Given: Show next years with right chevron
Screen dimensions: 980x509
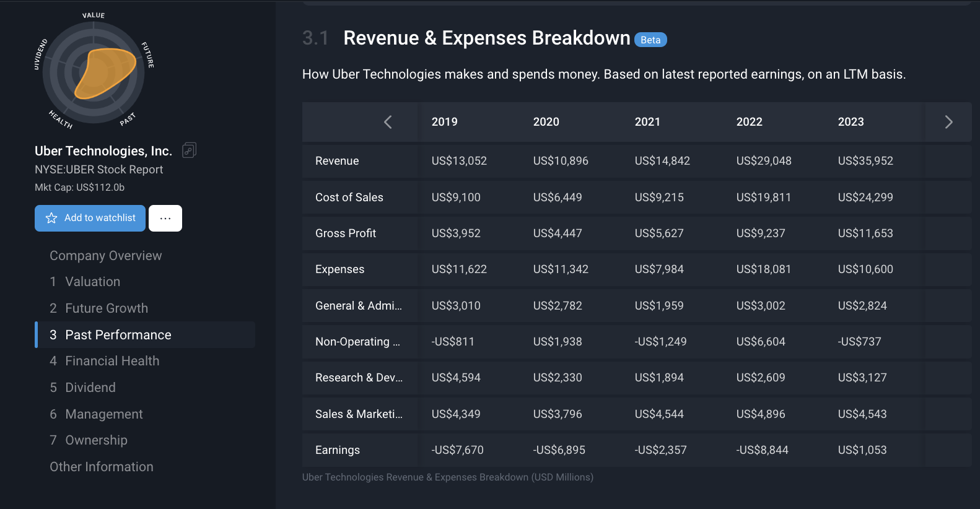Looking at the screenshot, I should 948,122.
